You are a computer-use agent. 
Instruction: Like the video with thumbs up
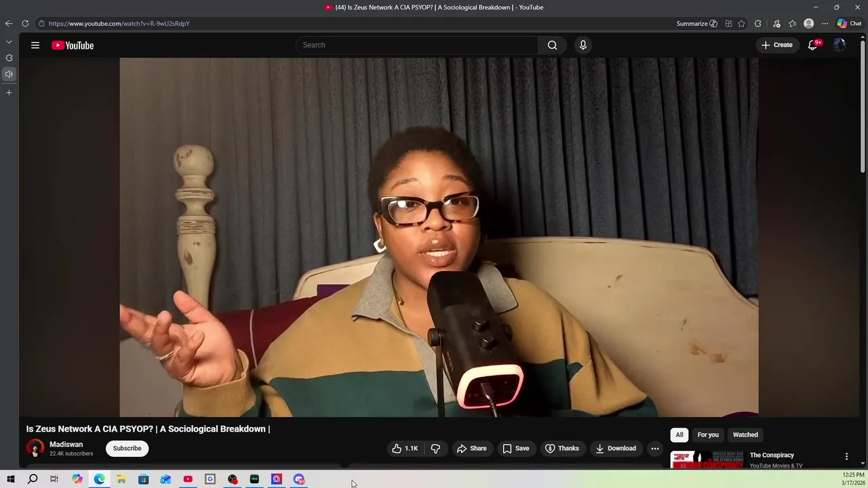point(405,449)
